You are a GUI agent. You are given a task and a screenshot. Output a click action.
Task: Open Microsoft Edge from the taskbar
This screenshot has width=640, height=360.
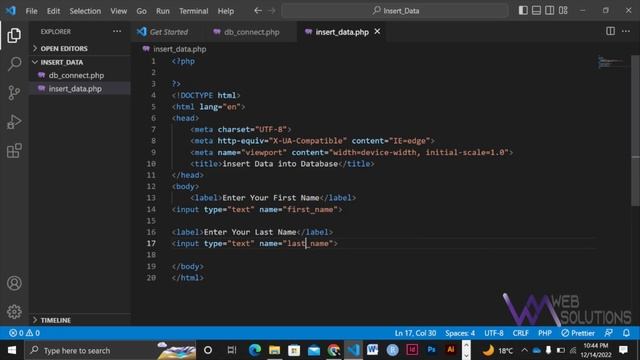255,350
